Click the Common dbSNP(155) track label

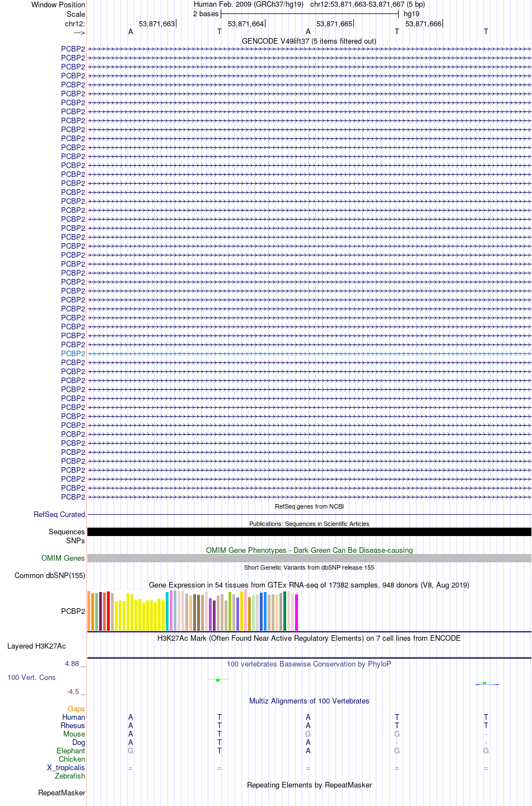point(50,575)
